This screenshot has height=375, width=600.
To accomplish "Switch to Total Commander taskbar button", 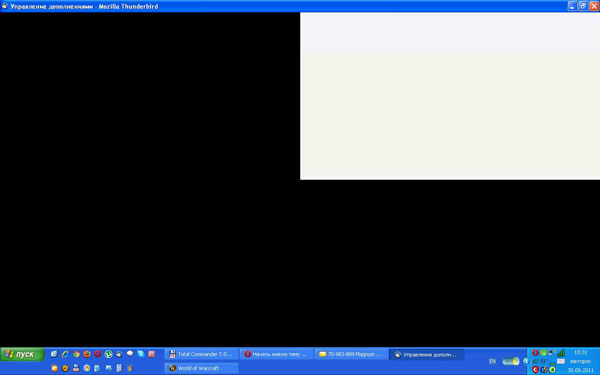I will click(x=201, y=354).
